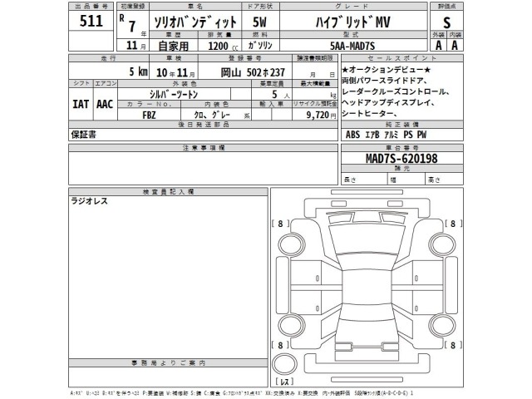Click the rear-right wheel circle in diagram
The height and width of the screenshot is (399, 532).
click(442, 326)
